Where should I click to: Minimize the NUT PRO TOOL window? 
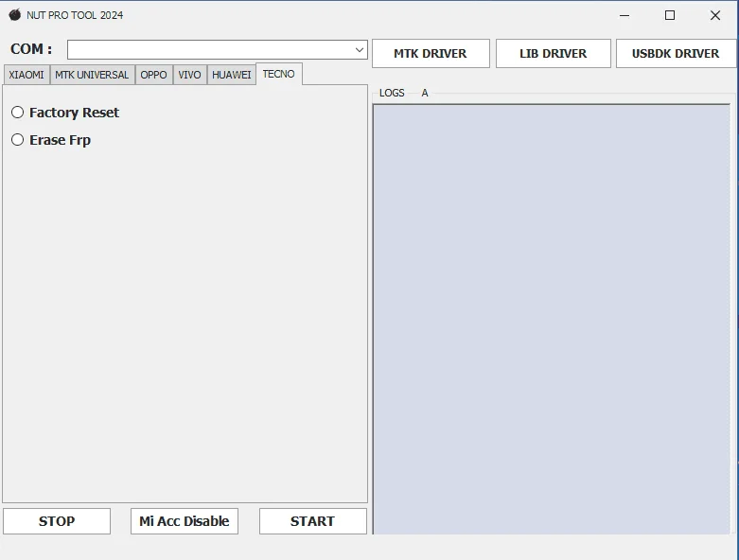(x=625, y=15)
